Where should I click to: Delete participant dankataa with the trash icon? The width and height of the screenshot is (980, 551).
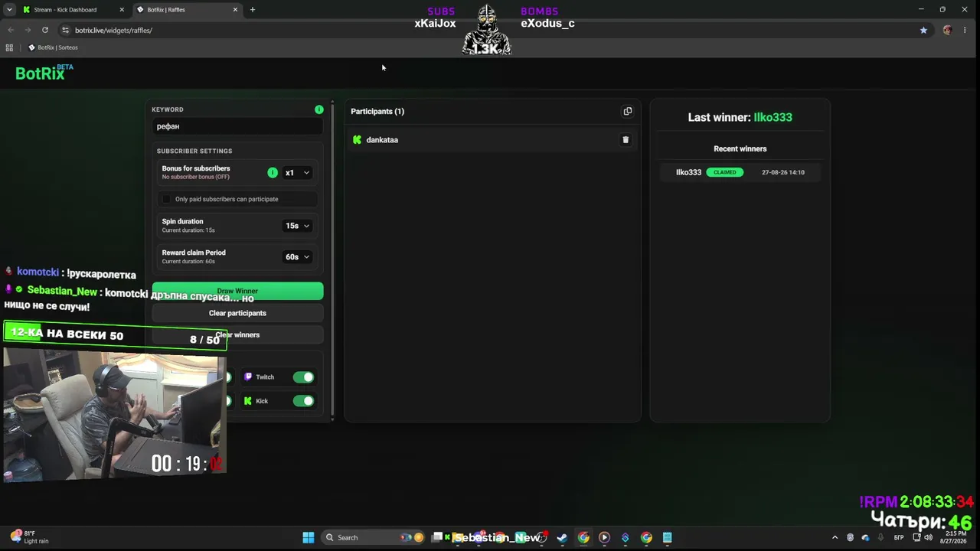pos(626,140)
